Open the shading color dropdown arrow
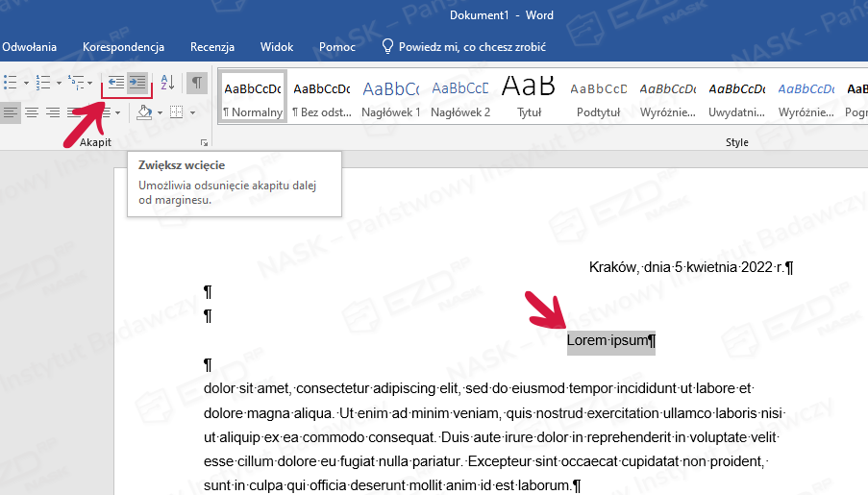Viewport: 868px width, 495px height. [x=160, y=112]
